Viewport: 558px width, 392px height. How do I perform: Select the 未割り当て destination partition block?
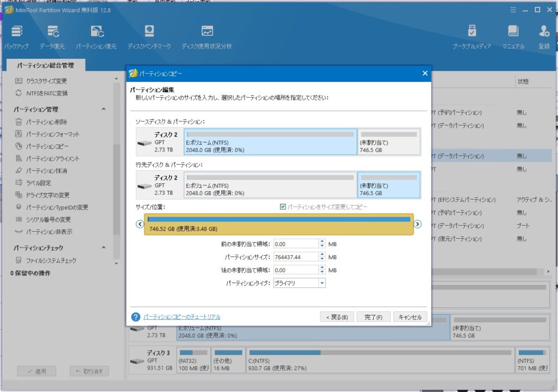click(x=389, y=185)
